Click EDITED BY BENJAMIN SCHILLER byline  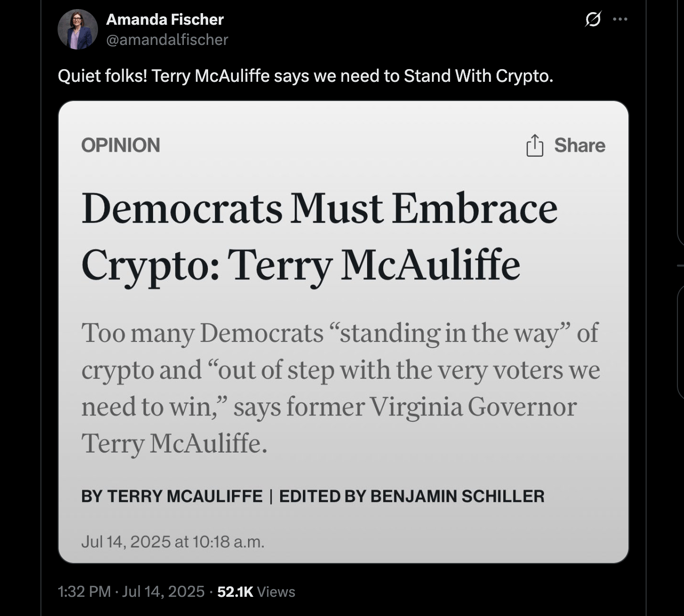pos(412,496)
